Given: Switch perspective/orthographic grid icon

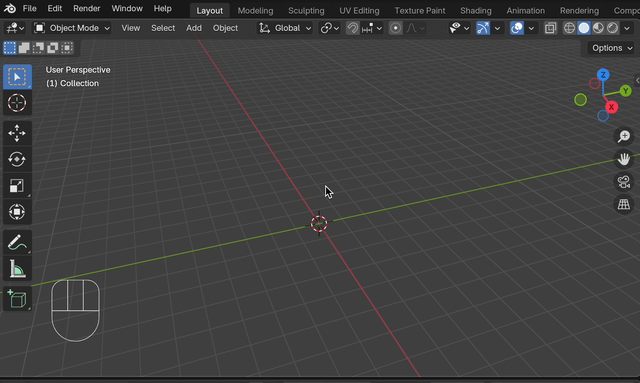Looking at the screenshot, I should pos(624,204).
